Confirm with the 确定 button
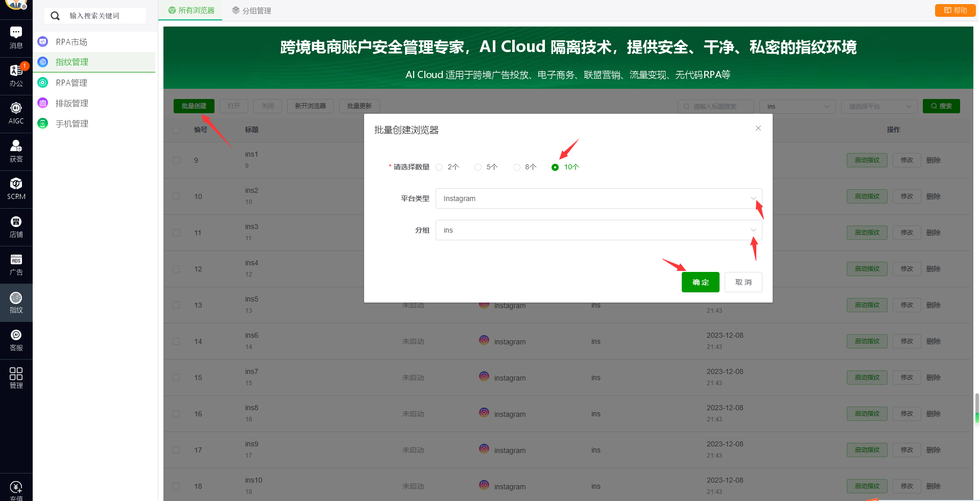The width and height of the screenshot is (980, 501). tap(700, 282)
